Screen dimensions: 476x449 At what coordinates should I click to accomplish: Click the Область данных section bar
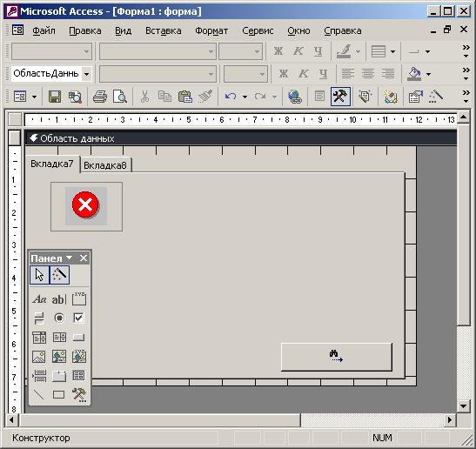pyautogui.click(x=241, y=138)
